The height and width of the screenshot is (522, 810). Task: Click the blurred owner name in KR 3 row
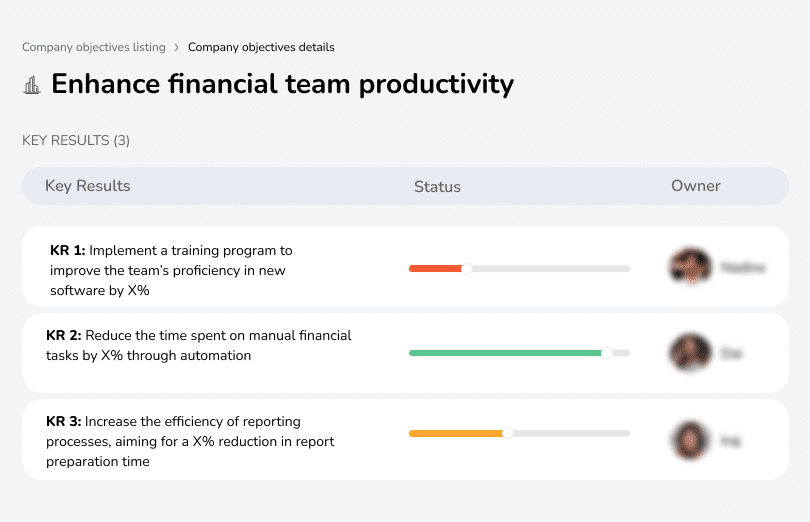(x=730, y=440)
